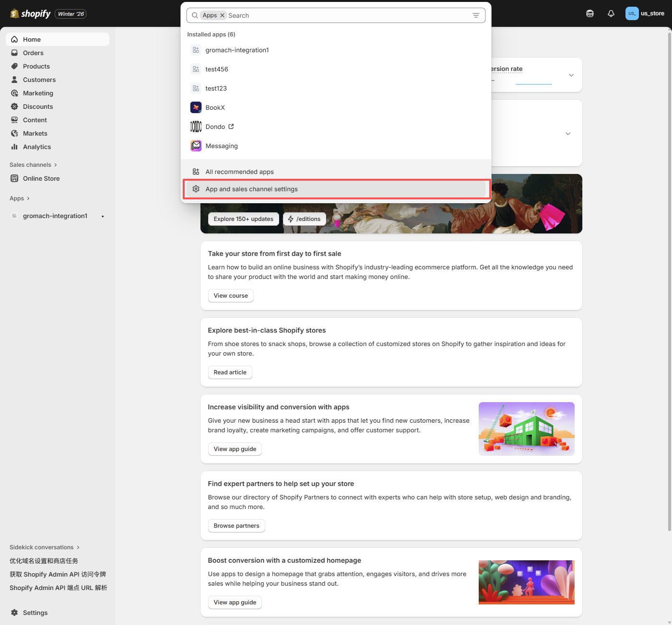Open Sidekick assistant icon in top bar
The height and width of the screenshot is (625, 672).
(590, 13)
